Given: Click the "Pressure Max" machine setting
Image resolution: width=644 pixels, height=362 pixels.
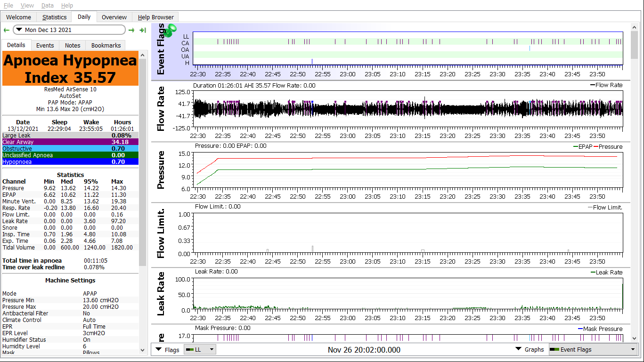Looking at the screenshot, I should click(x=18, y=306).
